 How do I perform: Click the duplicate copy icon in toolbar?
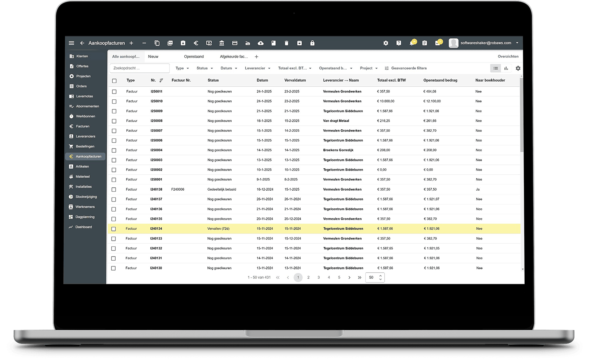point(157,43)
